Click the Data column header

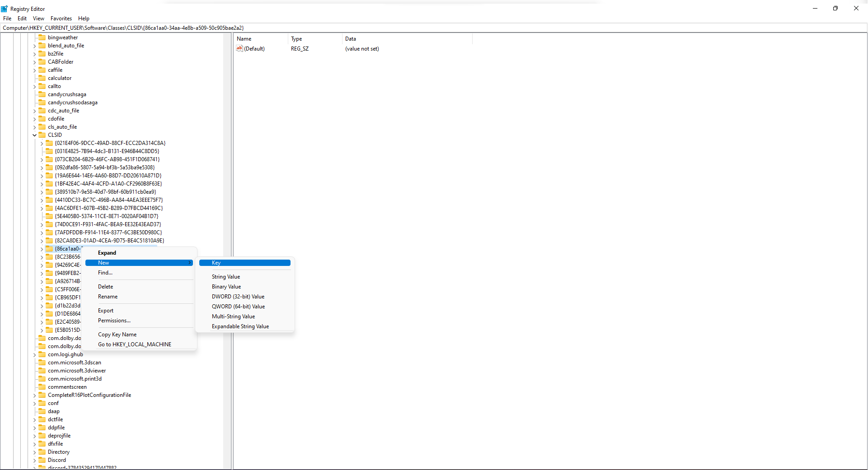(407, 39)
